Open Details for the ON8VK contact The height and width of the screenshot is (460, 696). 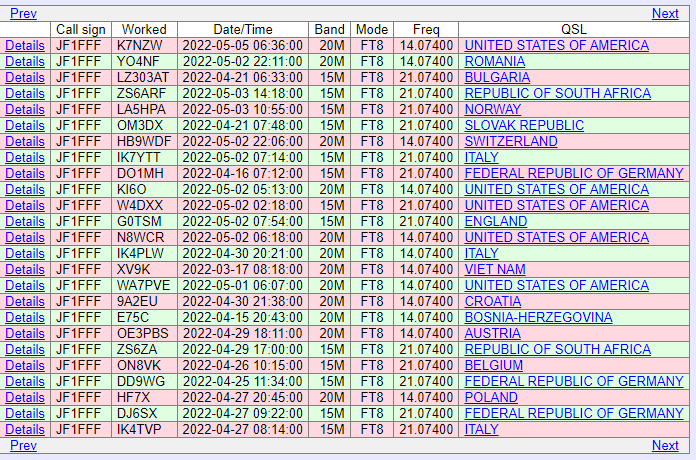(x=25, y=365)
